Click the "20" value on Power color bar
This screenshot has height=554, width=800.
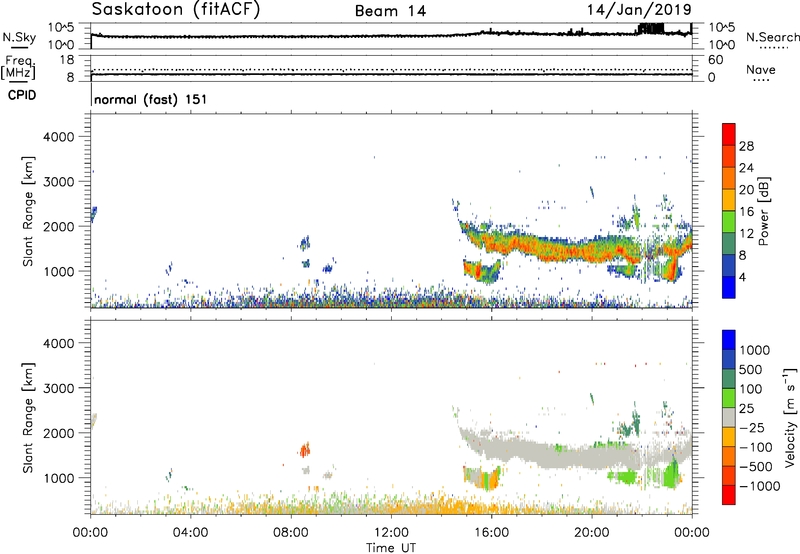[x=746, y=190]
